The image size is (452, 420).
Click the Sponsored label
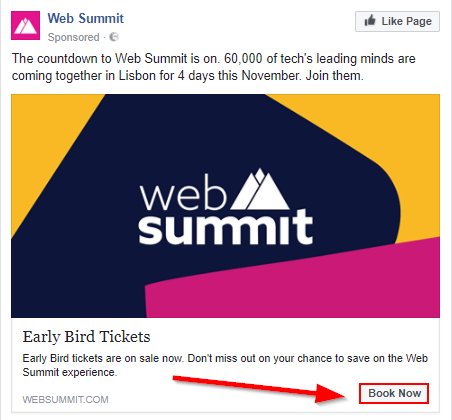click(x=73, y=37)
